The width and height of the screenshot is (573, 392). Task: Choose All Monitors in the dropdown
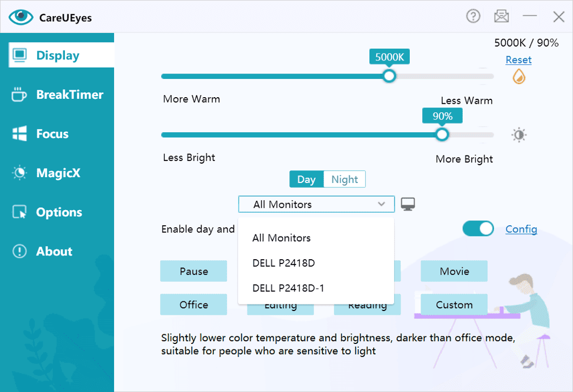click(281, 238)
